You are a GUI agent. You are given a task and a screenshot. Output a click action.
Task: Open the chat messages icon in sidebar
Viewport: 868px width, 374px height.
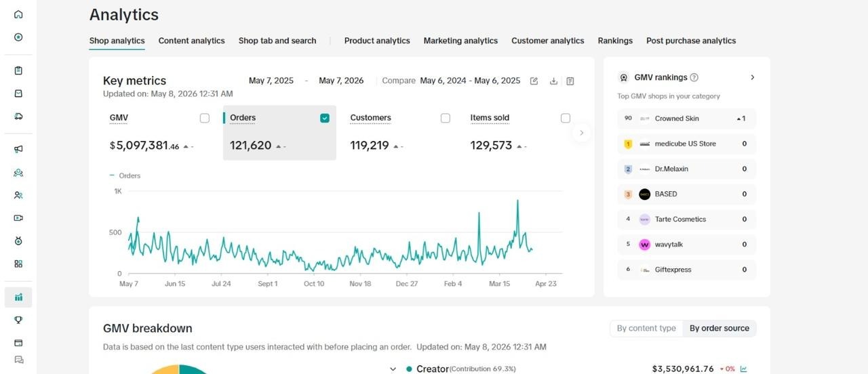(18, 360)
